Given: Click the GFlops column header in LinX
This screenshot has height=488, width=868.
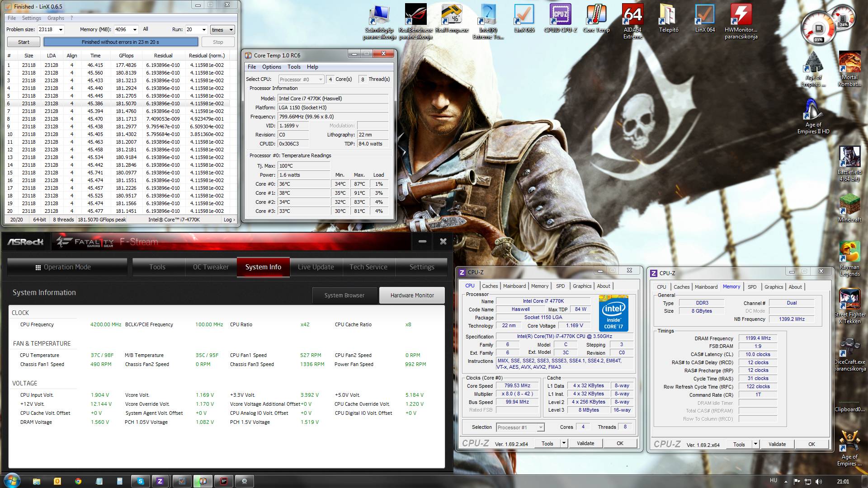Looking at the screenshot, I should pyautogui.click(x=126, y=56).
